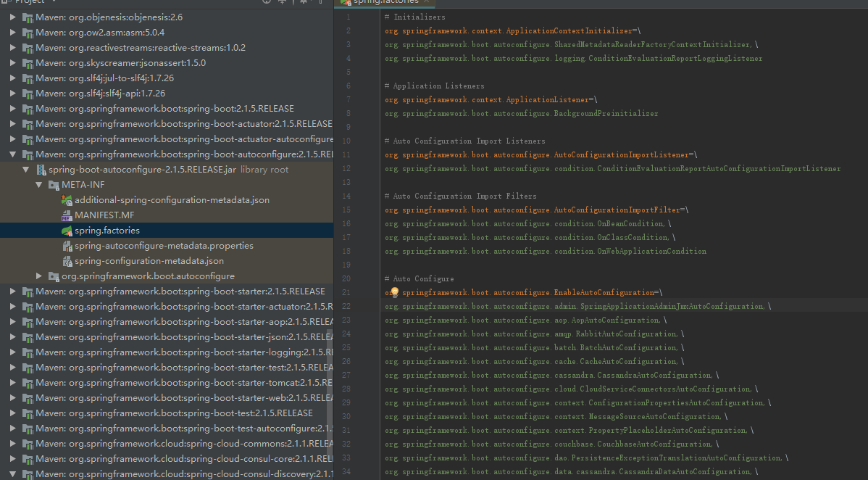Click the ApplicationContextInitializer key on line 2

point(512,31)
